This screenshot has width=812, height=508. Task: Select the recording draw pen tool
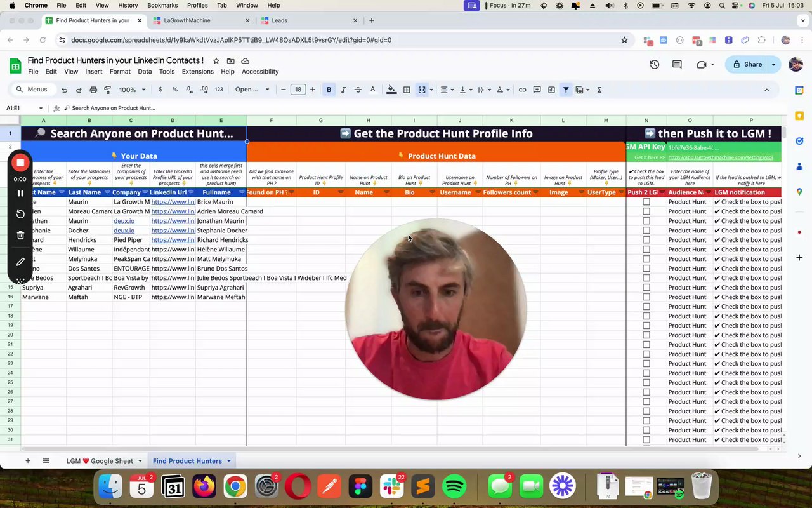20,262
